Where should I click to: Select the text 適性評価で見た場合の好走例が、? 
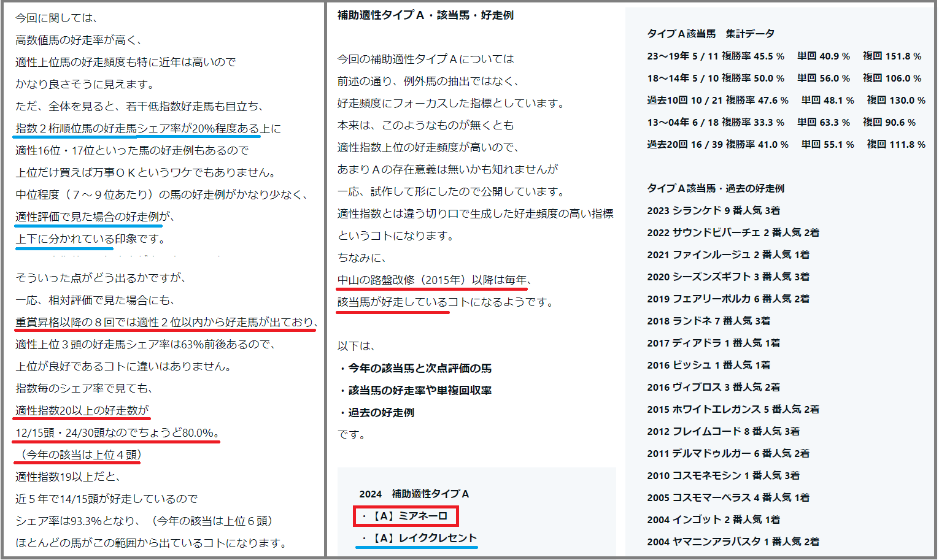pos(95,217)
